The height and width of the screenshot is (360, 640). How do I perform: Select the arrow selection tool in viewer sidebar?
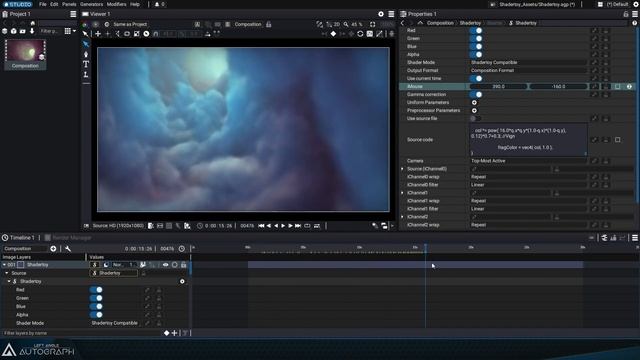pos(86,44)
